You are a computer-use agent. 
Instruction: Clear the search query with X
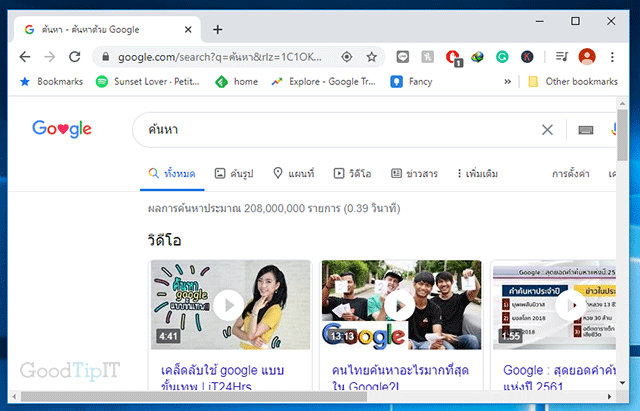coord(547,130)
